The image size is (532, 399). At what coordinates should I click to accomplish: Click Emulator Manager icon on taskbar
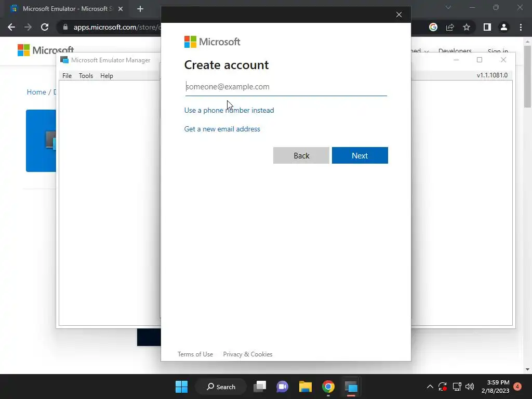pos(351,387)
